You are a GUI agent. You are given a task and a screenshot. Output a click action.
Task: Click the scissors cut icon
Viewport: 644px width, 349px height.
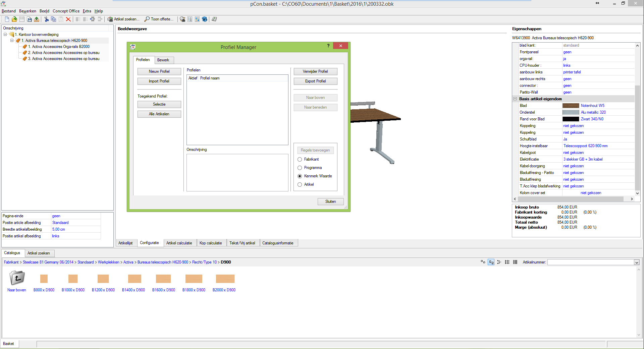(x=46, y=19)
